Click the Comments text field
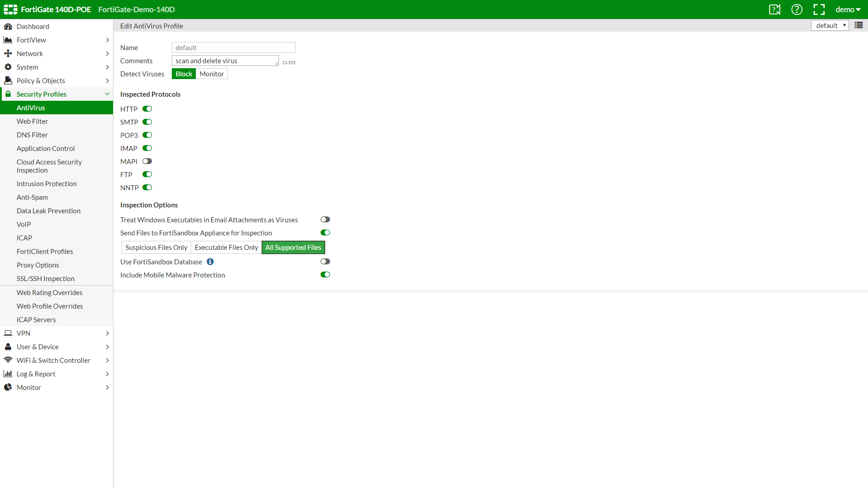Viewport: 868px width, 488px height. 225,61
